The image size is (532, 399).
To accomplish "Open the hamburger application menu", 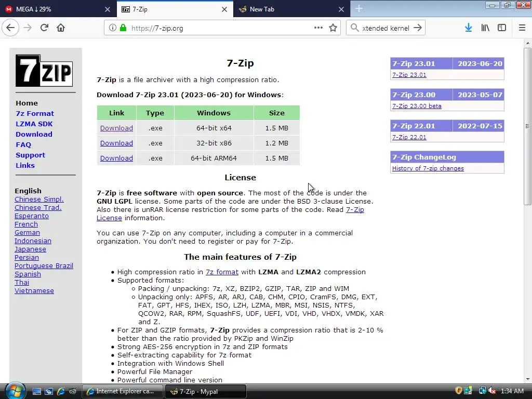I will 522,28.
